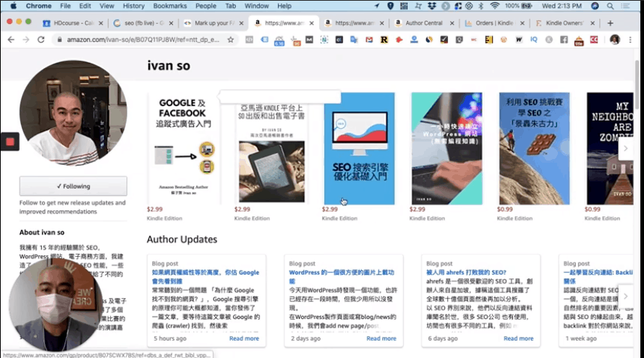Click the About ivan so heading

coord(42,232)
